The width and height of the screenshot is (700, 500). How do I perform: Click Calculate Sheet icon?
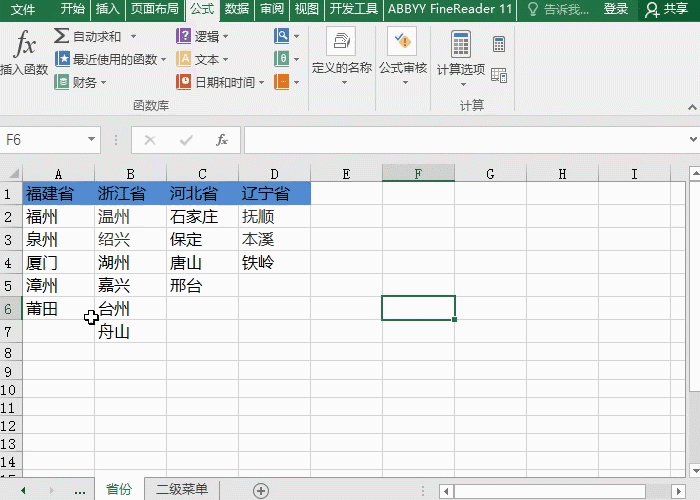coord(499,75)
